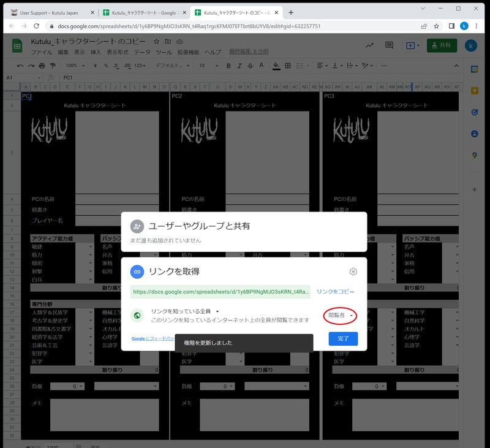The image size is (490, 448).
Task: Open the font size 10 dropdown
Action: (x=208, y=66)
